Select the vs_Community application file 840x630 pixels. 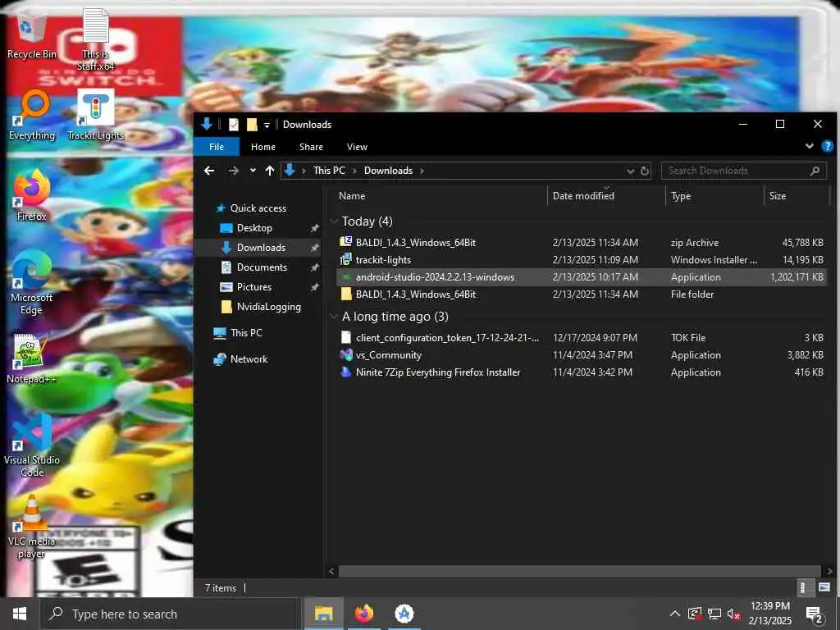click(x=582, y=354)
